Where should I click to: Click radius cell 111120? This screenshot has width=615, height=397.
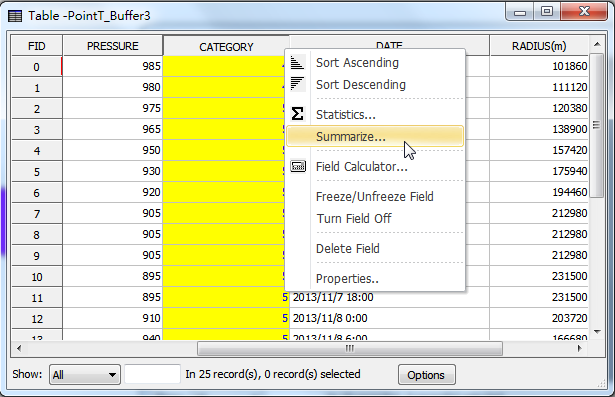coord(539,87)
